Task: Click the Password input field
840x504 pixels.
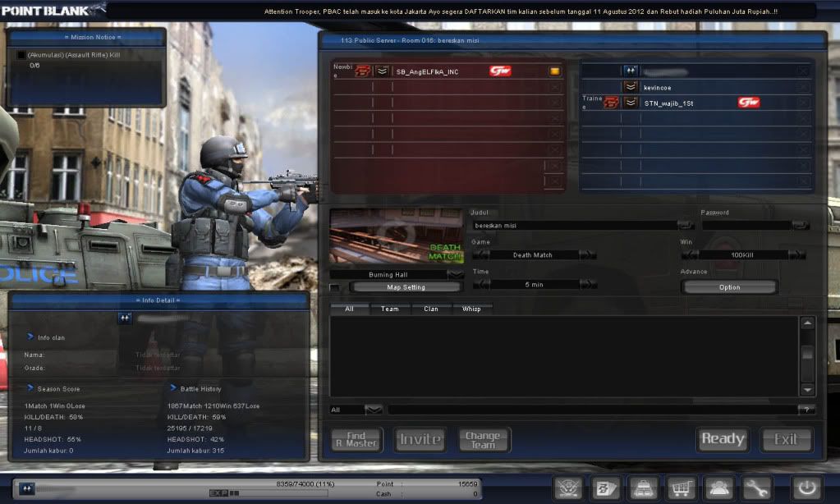Action: (746, 226)
